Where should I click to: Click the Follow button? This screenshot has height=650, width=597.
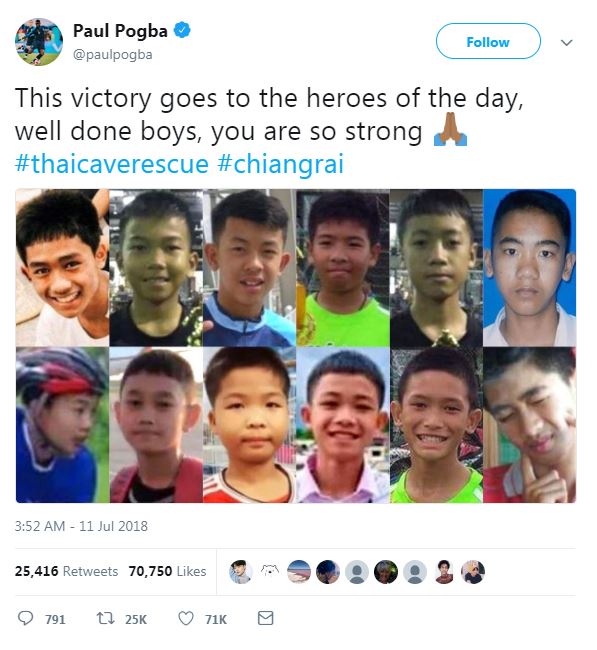[x=488, y=41]
